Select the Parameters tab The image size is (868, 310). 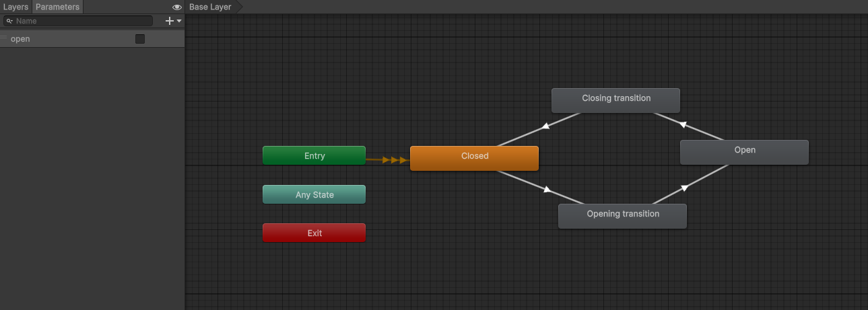coord(57,7)
